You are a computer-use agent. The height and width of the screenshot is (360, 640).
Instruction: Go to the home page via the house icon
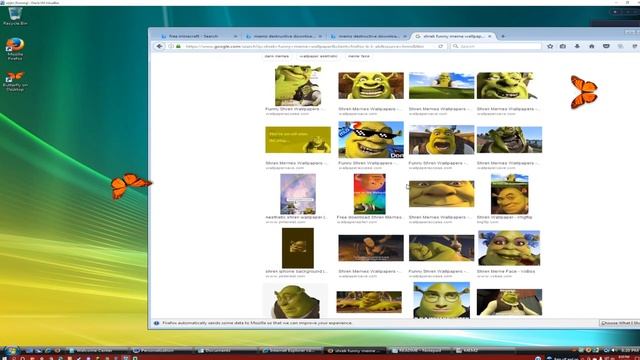click(591, 47)
